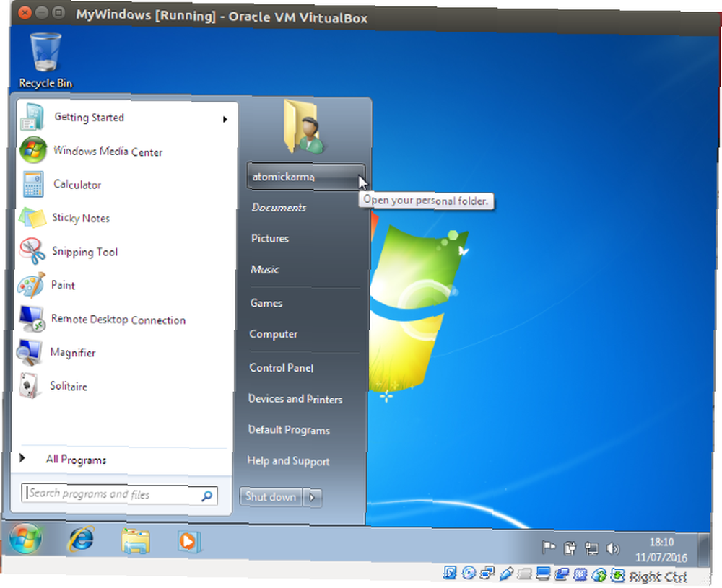The image size is (722, 588).
Task: Click the Windows Start orb
Action: tap(25, 539)
